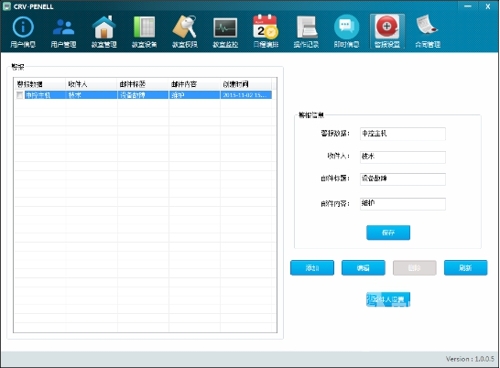Open classroom management house icon
Screen dimensions: 500x368
pyautogui.click(x=104, y=27)
